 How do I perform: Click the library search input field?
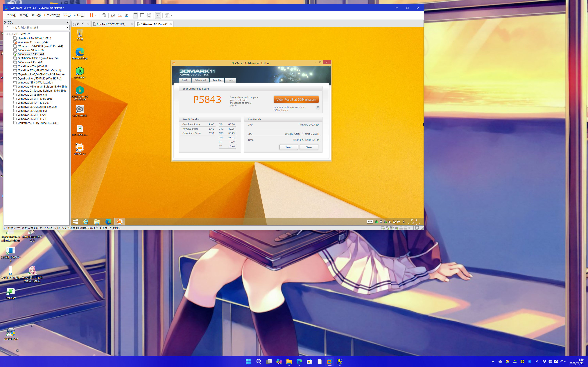pos(36,27)
